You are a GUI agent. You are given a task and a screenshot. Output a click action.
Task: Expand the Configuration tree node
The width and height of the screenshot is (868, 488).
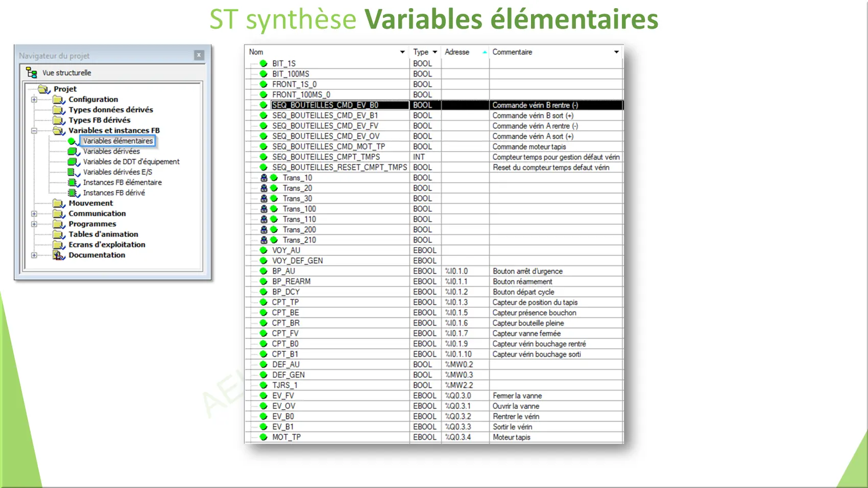pyautogui.click(x=34, y=100)
